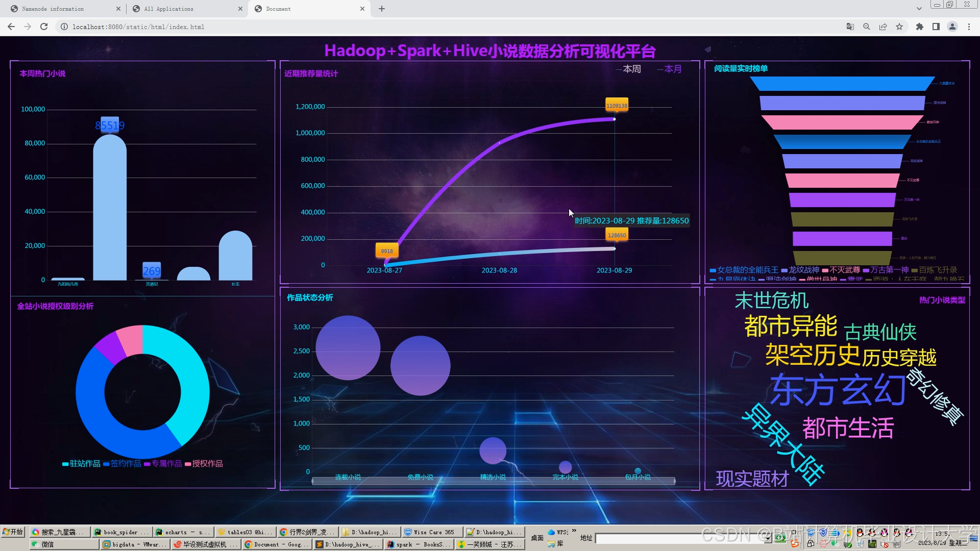
Task: Click the Google Translate page icon
Action: point(850,27)
